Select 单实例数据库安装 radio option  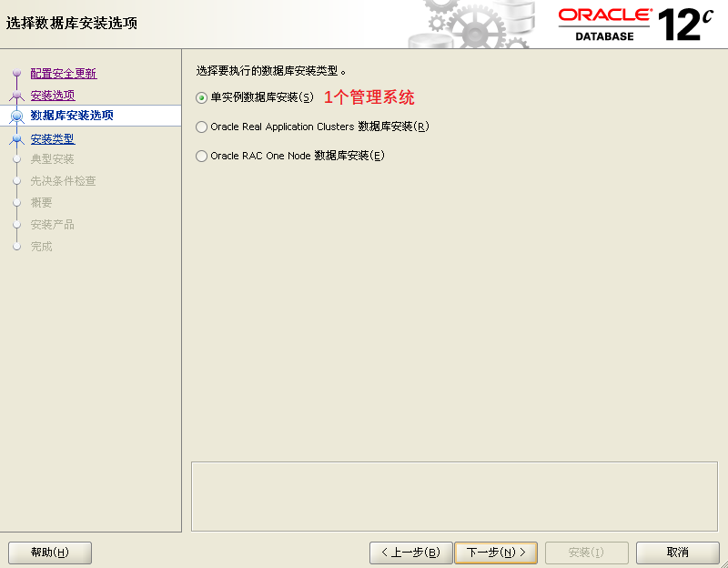coord(201,97)
